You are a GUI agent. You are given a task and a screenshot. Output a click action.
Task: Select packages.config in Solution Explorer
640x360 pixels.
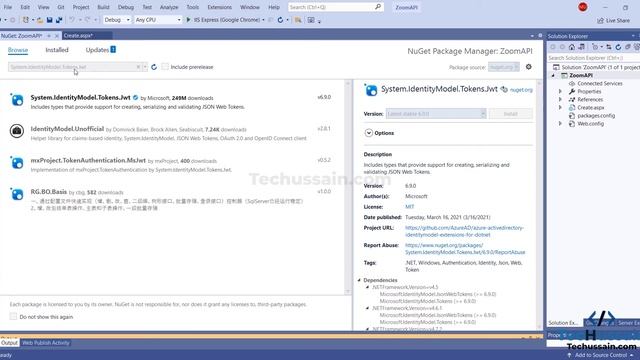[596, 116]
